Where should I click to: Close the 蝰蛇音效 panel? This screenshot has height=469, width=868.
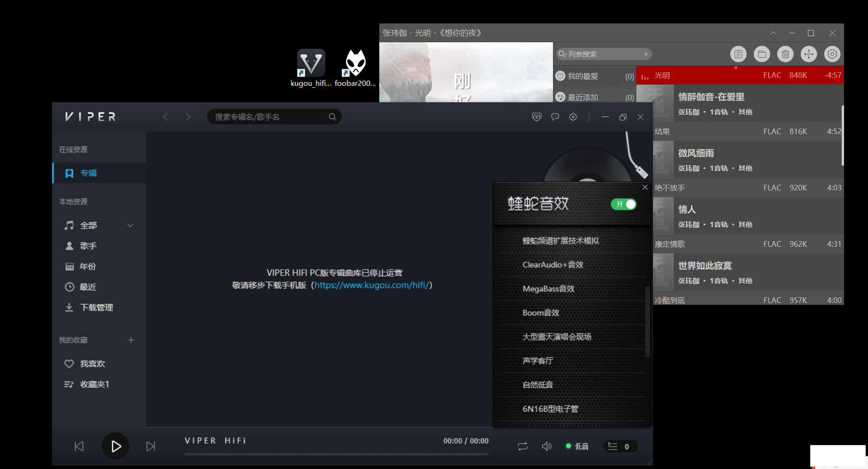pos(645,187)
